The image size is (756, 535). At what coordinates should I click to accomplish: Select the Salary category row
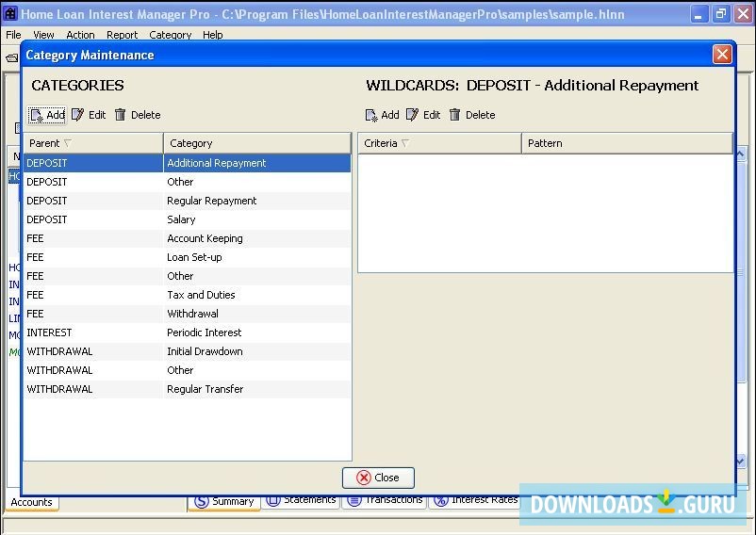(x=187, y=219)
